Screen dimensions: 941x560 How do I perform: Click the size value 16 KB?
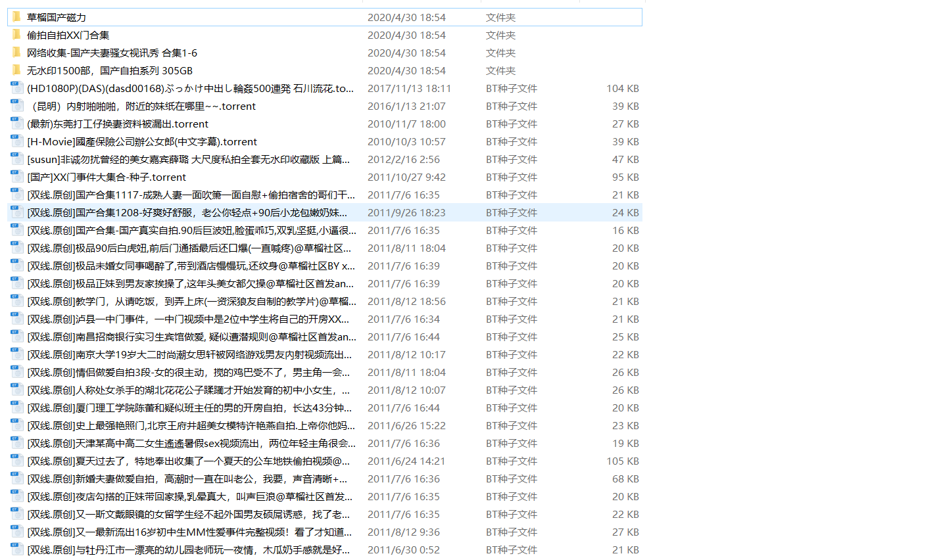[x=625, y=230]
